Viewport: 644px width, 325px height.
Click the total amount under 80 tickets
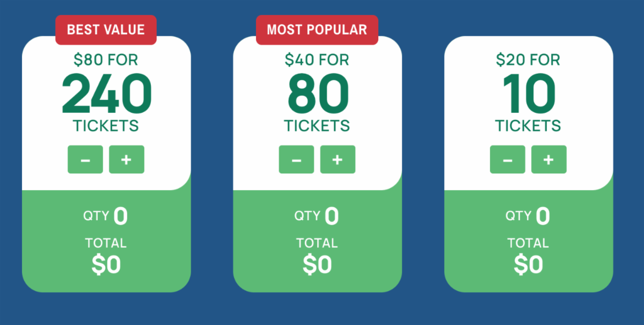point(317,264)
